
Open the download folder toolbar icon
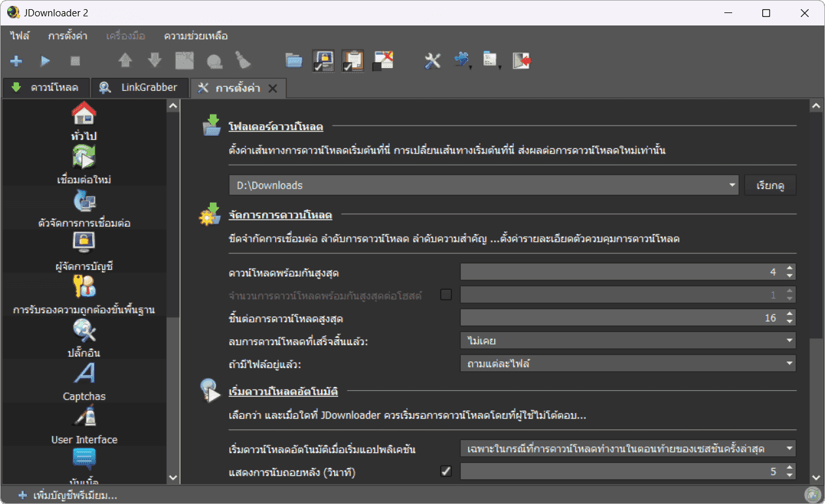coord(294,61)
